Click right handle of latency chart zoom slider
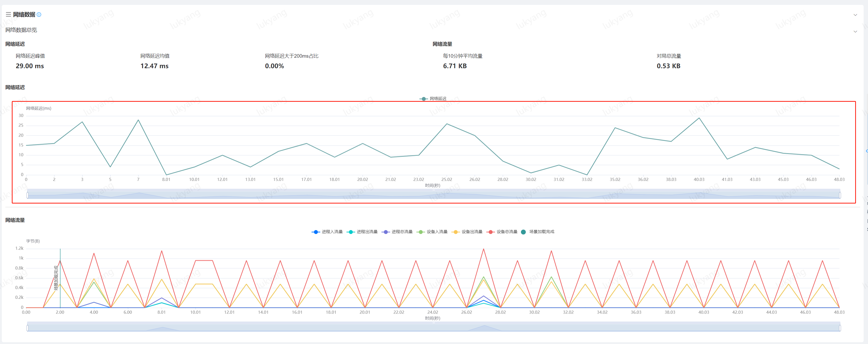Viewport: 868px width, 344px height. point(840,195)
